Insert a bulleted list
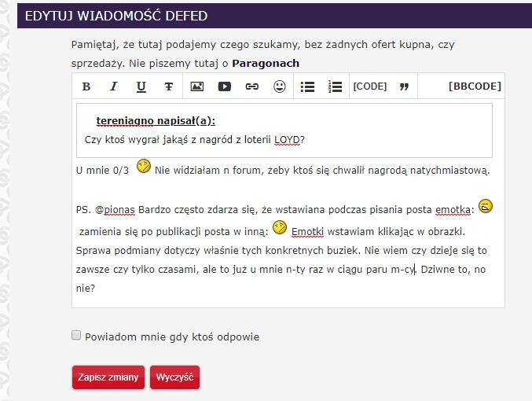Viewport: 532px width, 401px height. pos(308,86)
